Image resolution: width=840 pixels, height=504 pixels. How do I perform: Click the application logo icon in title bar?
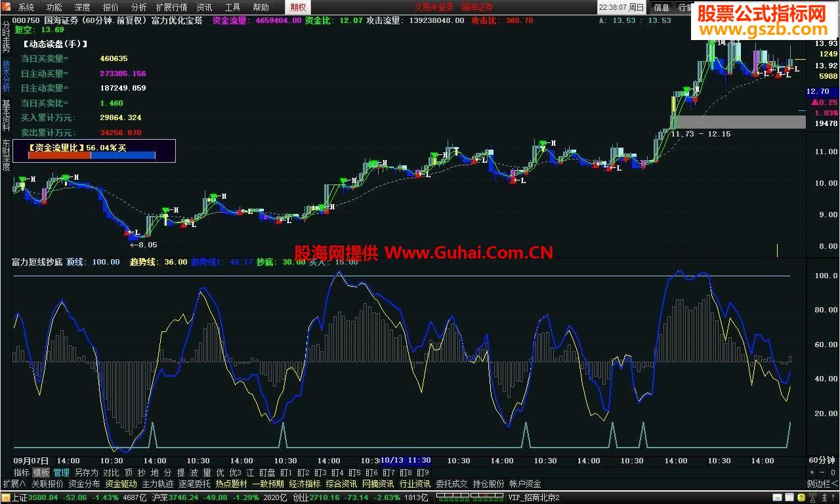click(x=7, y=7)
